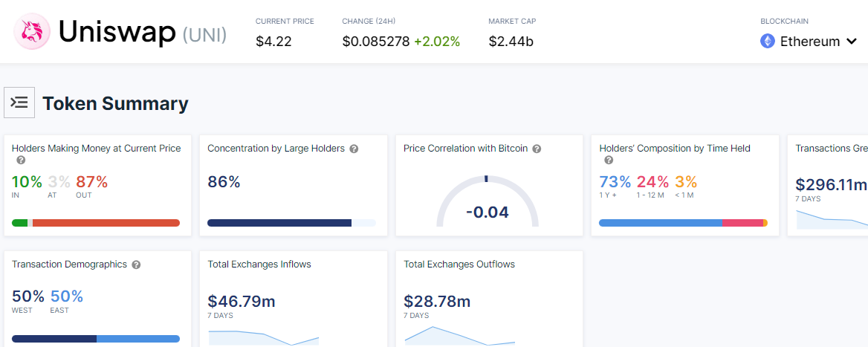
Task: Open Total Exchanges Outflows card title
Action: 459,265
